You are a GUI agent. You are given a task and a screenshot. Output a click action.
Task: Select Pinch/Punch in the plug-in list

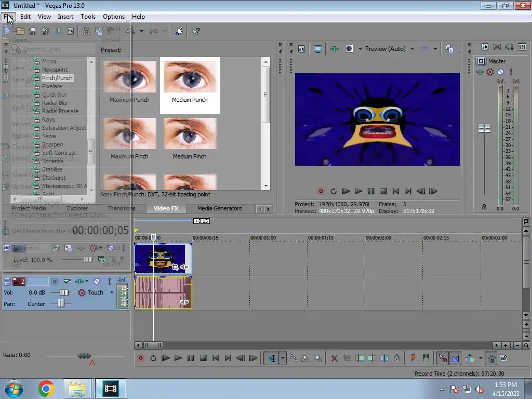tap(57, 78)
